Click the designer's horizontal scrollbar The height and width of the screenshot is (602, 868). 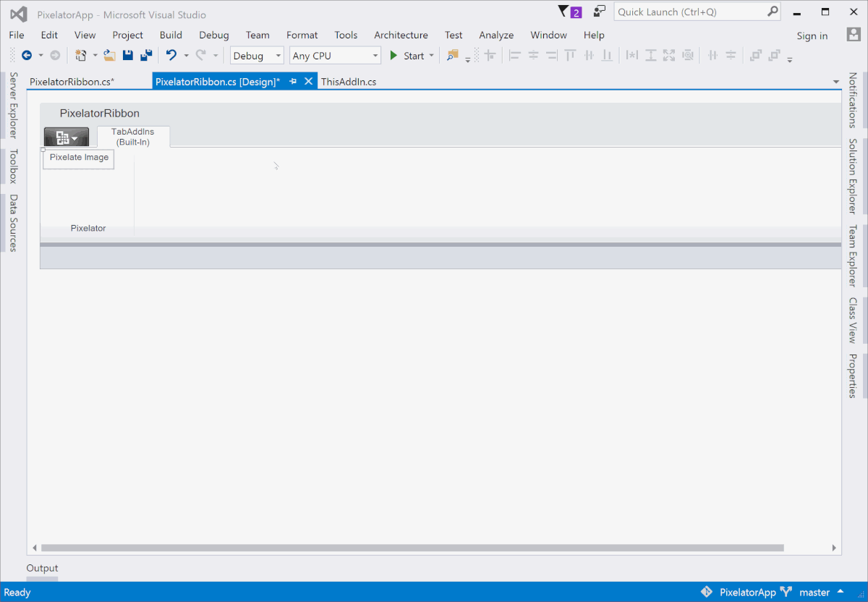click(412, 548)
